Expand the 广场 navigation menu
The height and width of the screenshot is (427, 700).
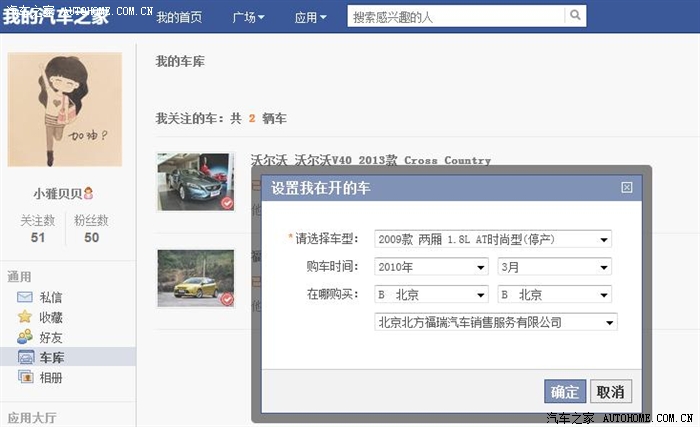248,17
